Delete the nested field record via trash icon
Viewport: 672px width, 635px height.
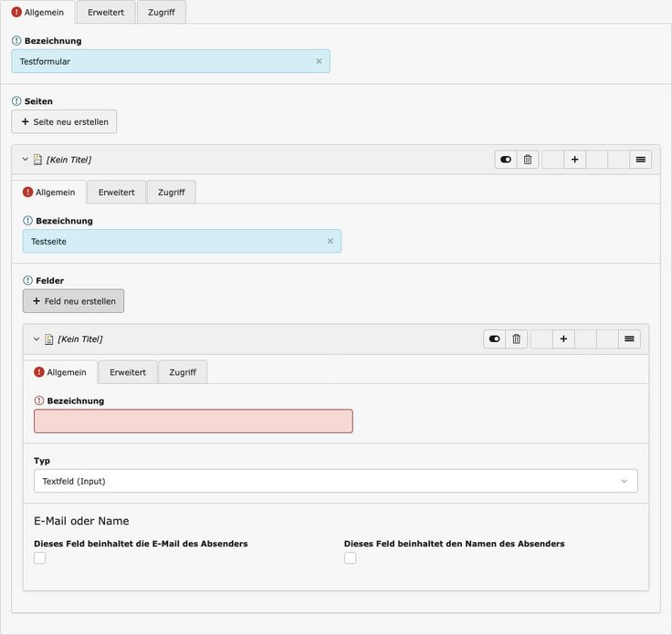(x=517, y=339)
